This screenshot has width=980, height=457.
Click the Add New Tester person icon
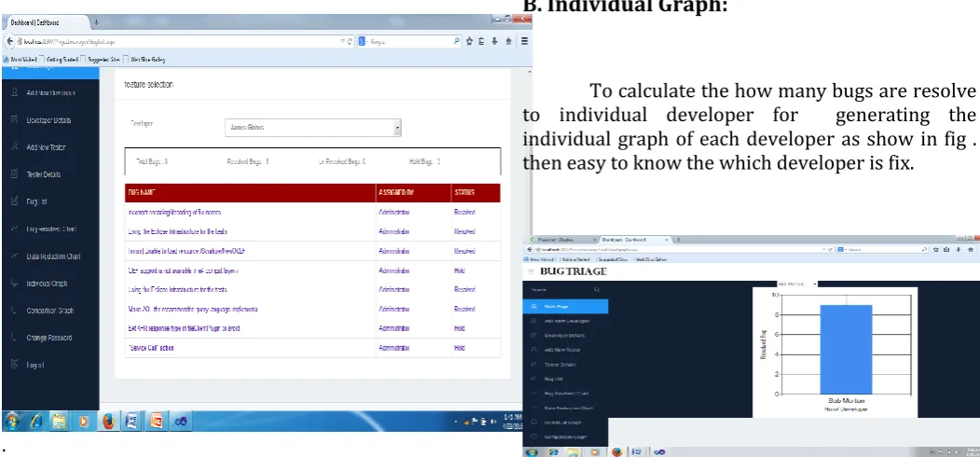point(14,147)
